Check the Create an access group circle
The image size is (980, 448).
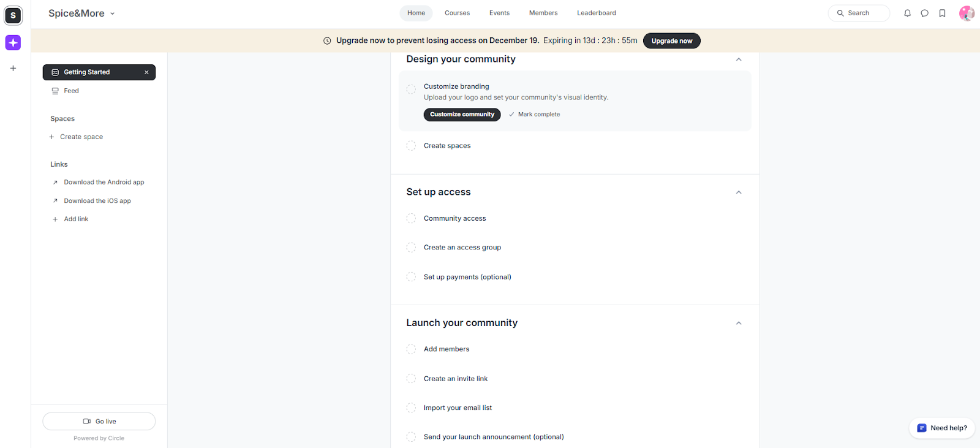click(411, 248)
